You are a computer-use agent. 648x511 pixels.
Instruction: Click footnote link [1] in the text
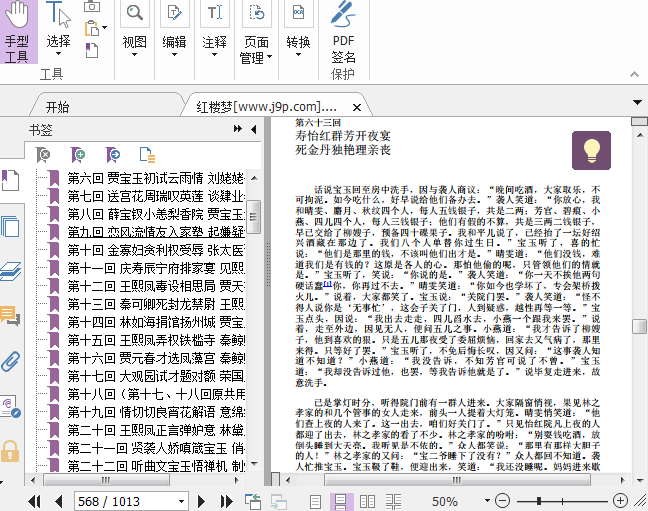[x=328, y=284]
